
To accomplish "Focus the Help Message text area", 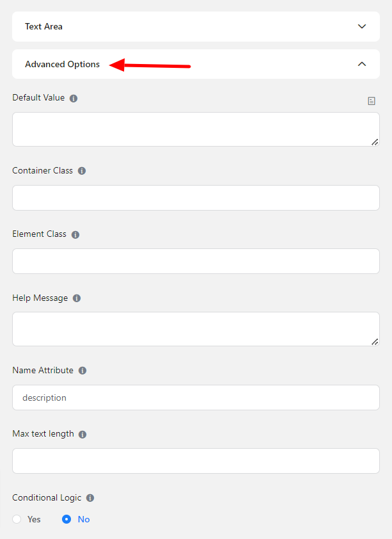I will (x=196, y=329).
